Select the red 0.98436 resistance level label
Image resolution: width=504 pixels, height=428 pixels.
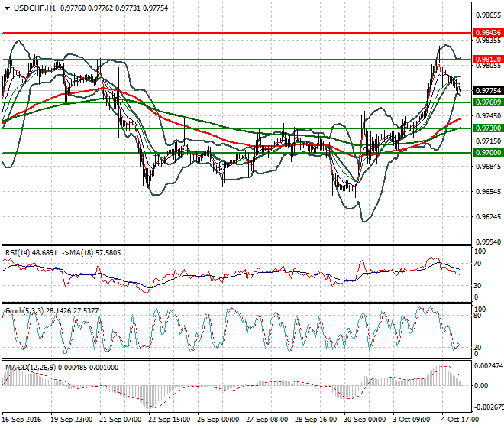pos(488,33)
